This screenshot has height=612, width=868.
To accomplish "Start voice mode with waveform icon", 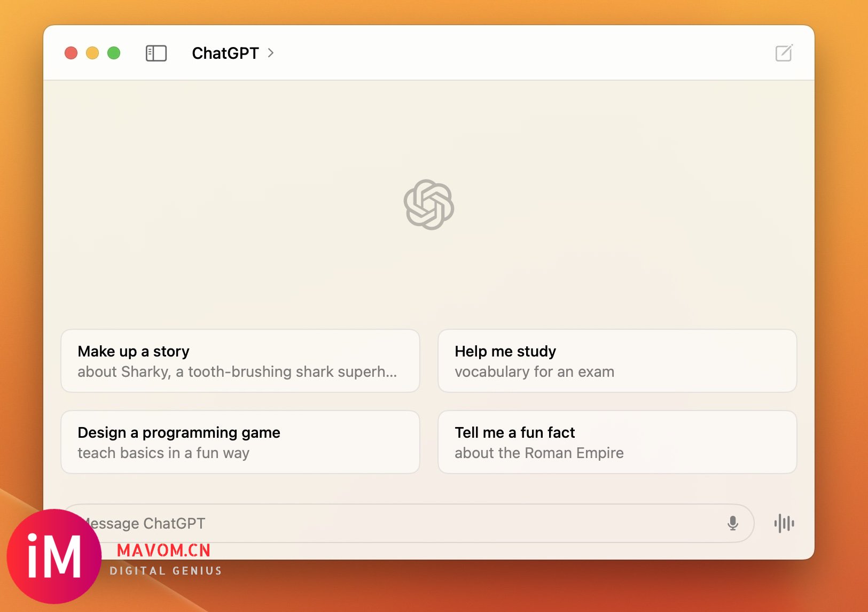I will click(784, 523).
